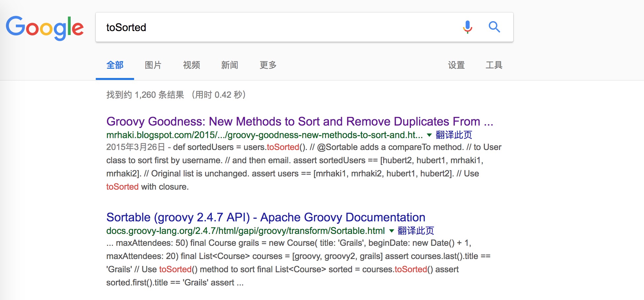
Task: Select the 全部 results tab
Action: 115,65
